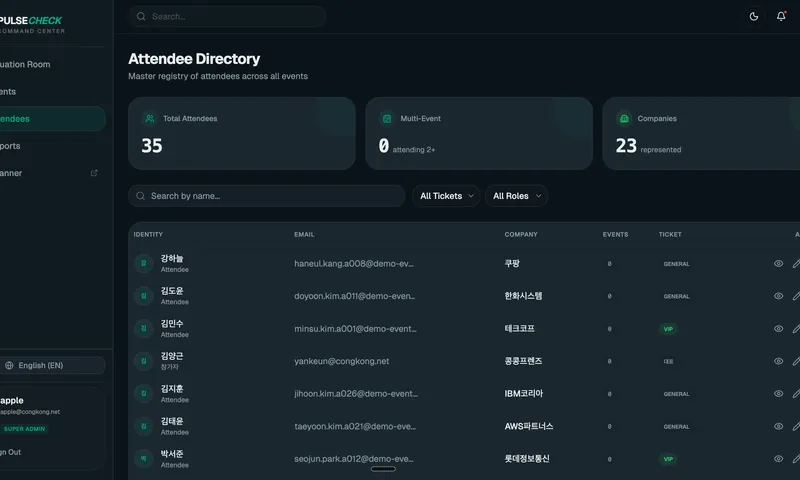Image resolution: width=800 pixels, height=480 pixels.
Task: Sort by EVENTS column header
Action: (615, 234)
